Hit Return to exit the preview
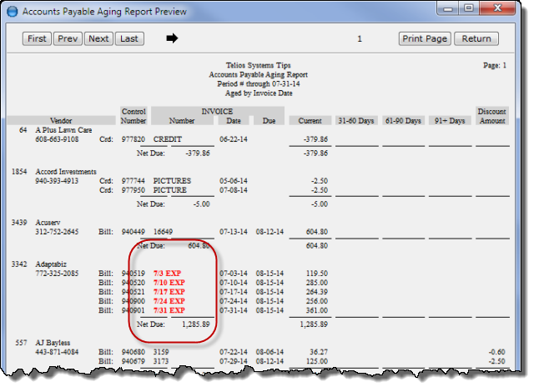This screenshot has height=392, width=534. pos(476,38)
